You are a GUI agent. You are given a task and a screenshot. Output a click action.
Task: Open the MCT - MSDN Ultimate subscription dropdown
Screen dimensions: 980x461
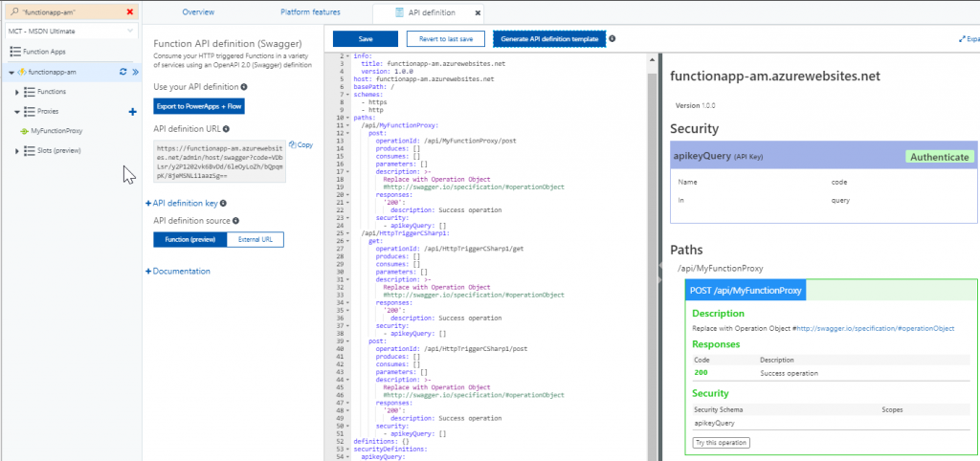[x=71, y=31]
